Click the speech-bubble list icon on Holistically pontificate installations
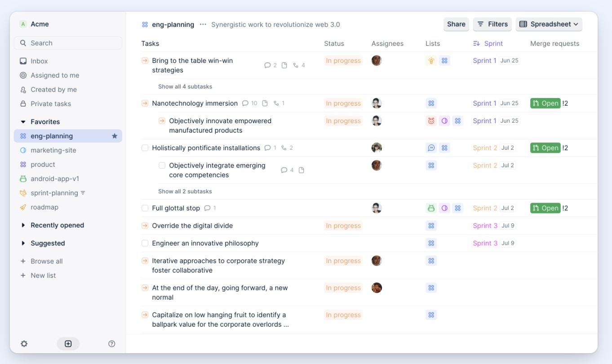The image size is (612, 364). point(431,147)
